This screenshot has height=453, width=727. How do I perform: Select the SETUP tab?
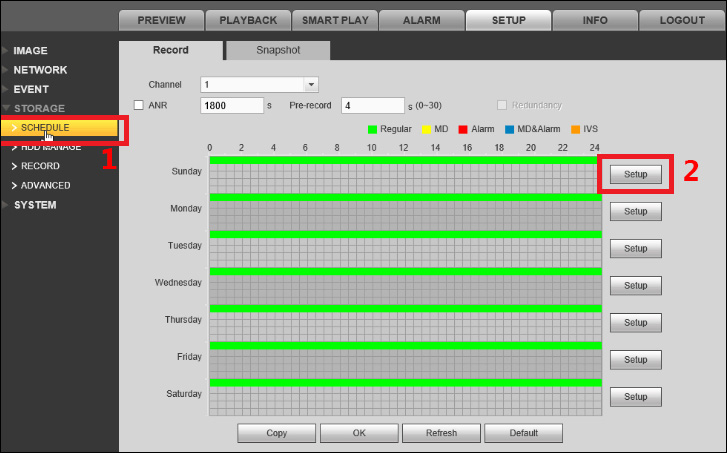(509, 20)
